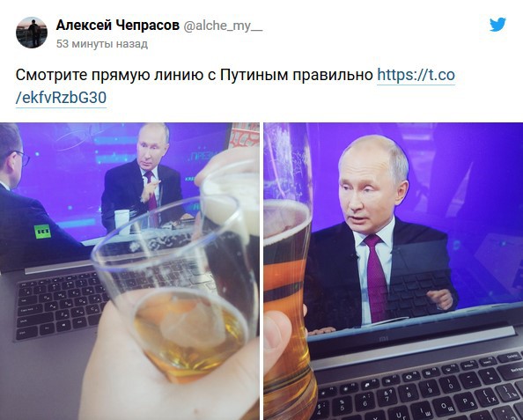Open the right photo with tall beer glass
Image resolution: width=523 pixels, height=420 pixels.
point(394,271)
